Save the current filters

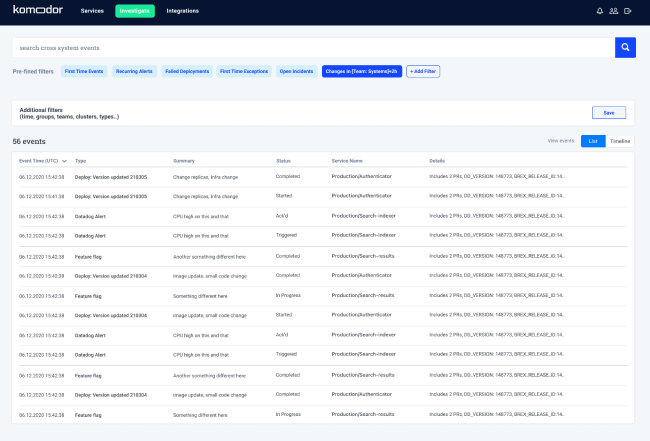609,113
